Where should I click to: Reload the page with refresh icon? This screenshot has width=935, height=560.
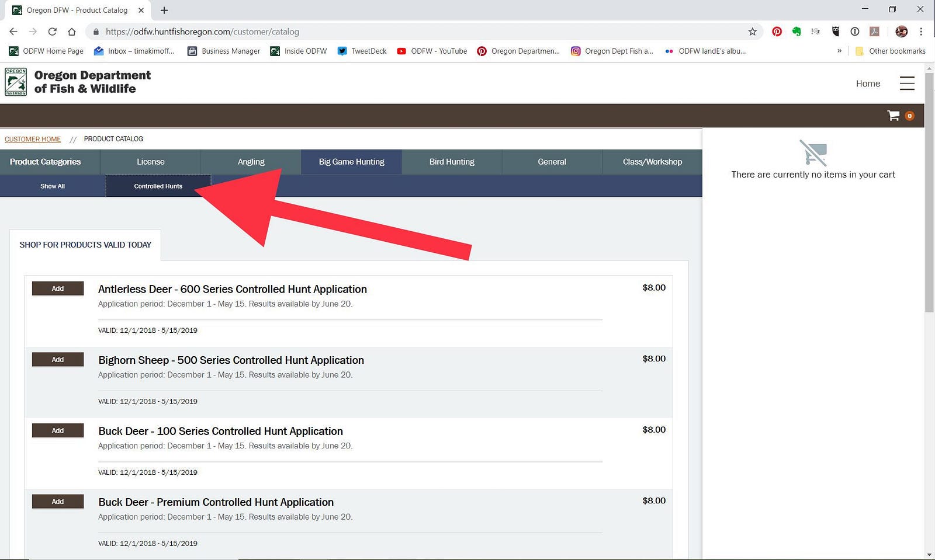pos(52,32)
